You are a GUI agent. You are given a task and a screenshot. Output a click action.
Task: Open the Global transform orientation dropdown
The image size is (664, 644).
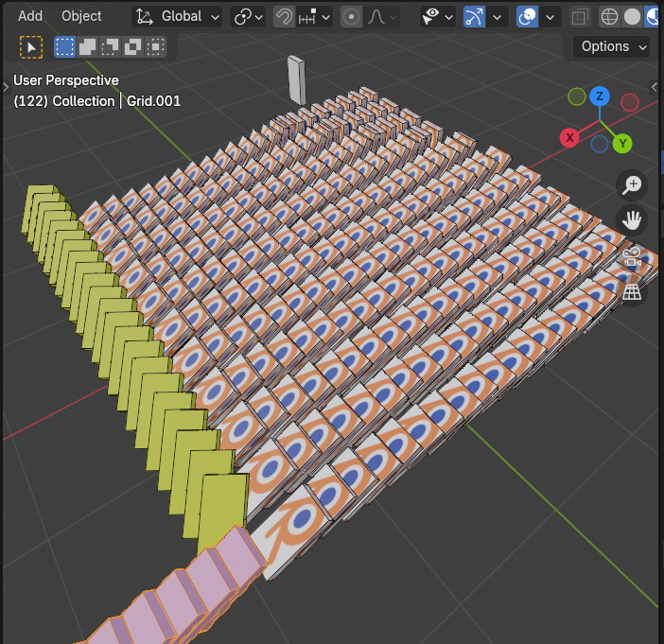point(177,17)
